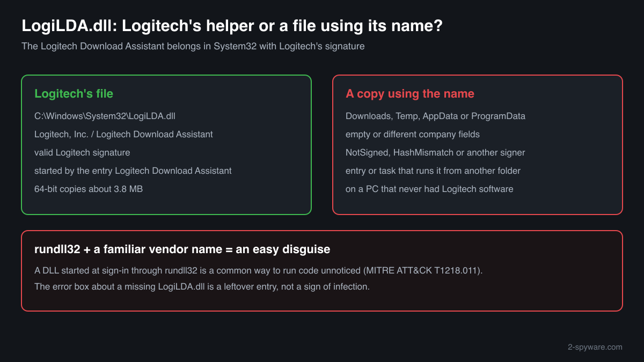
Task: Click the green heading "Logitech's file"
Action: pos(74,94)
